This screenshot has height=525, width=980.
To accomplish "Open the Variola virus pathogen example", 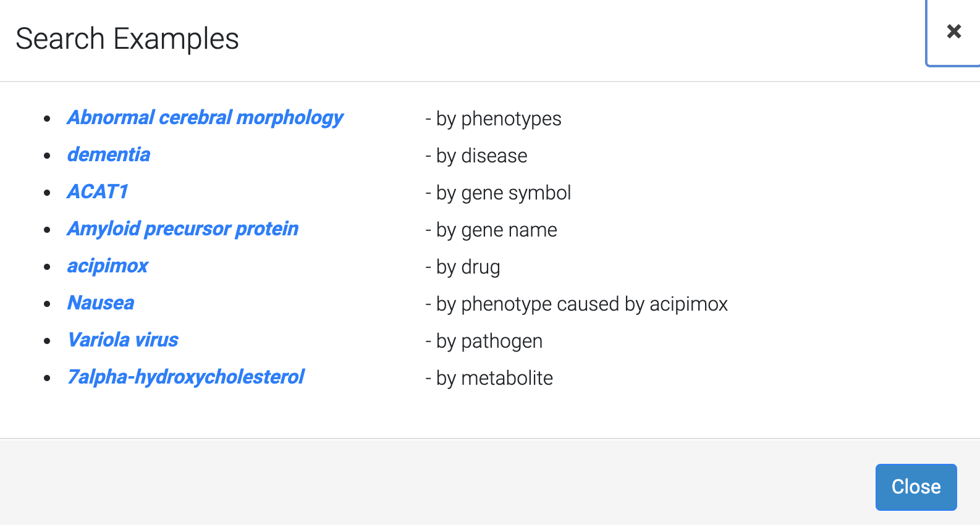I will [123, 340].
